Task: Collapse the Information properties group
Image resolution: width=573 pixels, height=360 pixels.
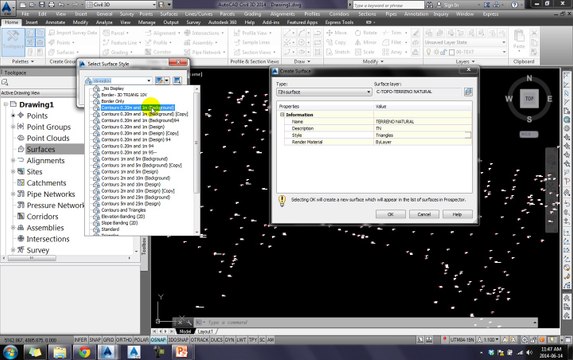Action: click(x=282, y=115)
